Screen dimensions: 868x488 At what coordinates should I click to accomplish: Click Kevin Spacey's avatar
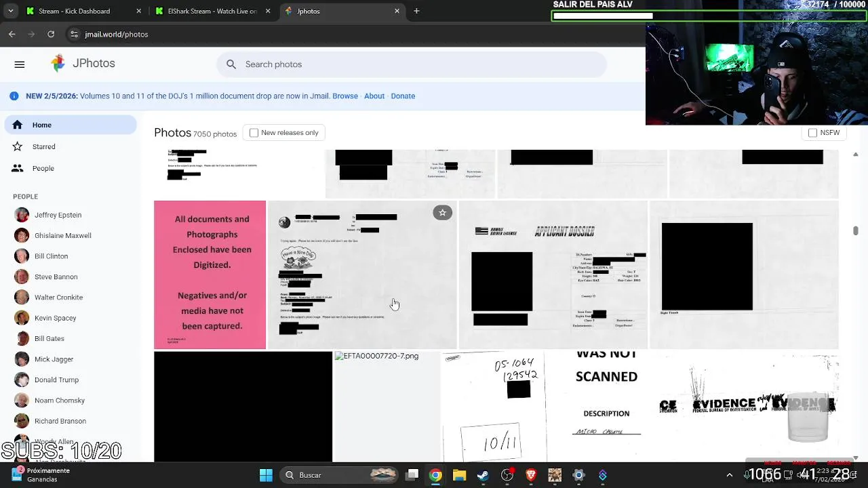22,318
